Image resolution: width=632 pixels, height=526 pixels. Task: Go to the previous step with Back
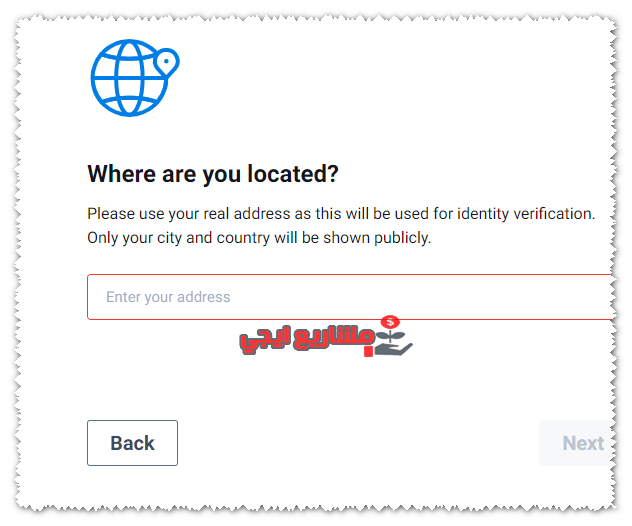coord(132,443)
